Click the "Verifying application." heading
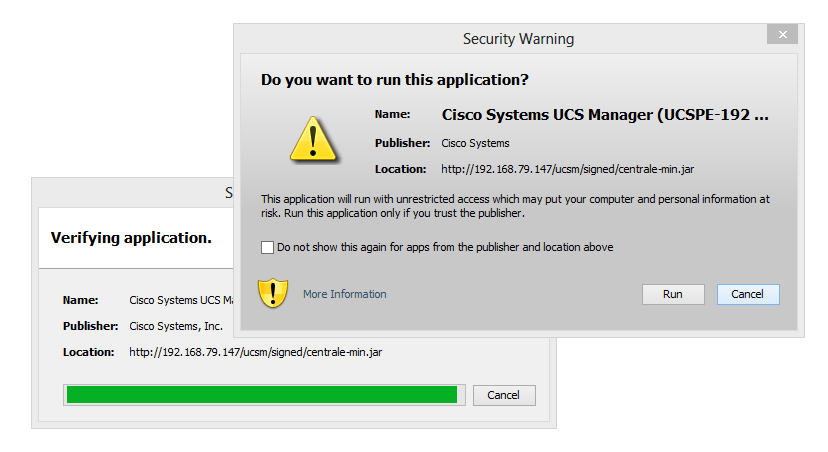Screen dimensions: 828x452 [131, 238]
